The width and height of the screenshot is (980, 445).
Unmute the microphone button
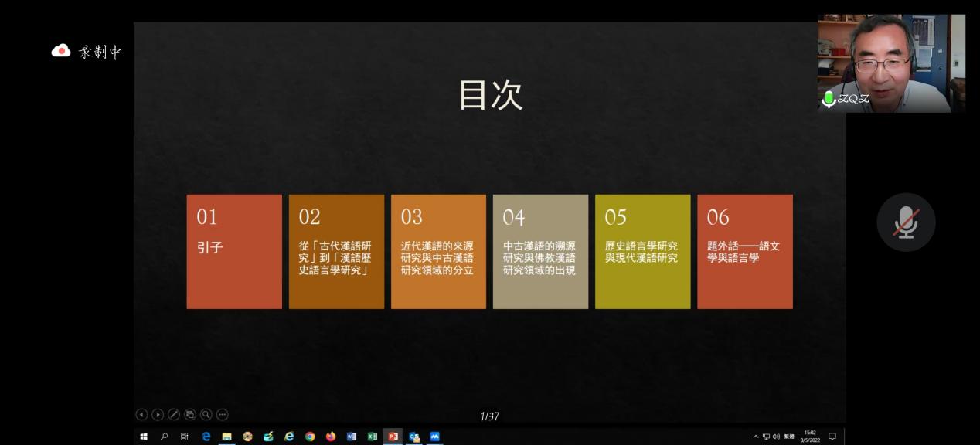tap(906, 222)
